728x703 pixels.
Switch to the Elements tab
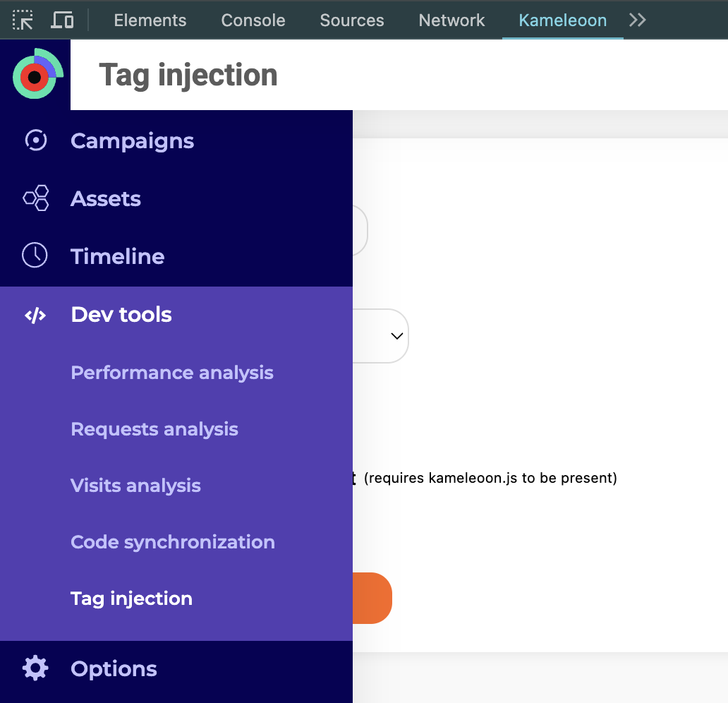[x=150, y=20]
